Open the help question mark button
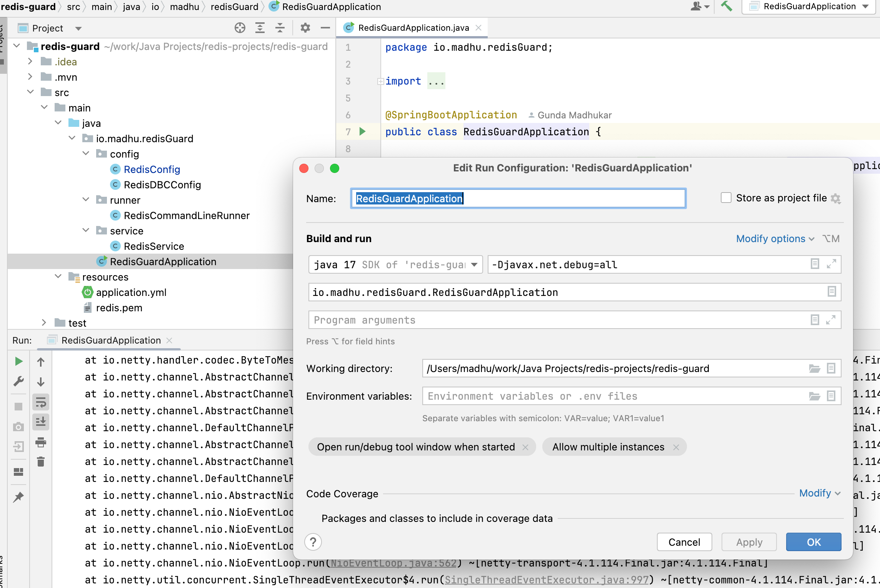Screen dimensions: 880x588 [x=313, y=542]
